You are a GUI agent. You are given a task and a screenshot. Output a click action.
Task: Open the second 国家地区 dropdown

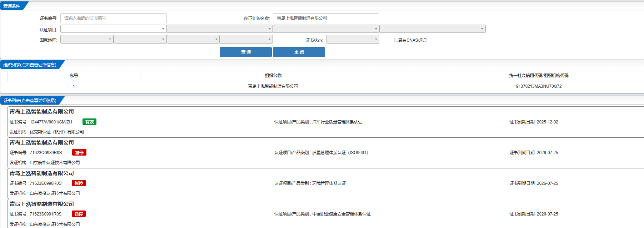[x=140, y=39]
